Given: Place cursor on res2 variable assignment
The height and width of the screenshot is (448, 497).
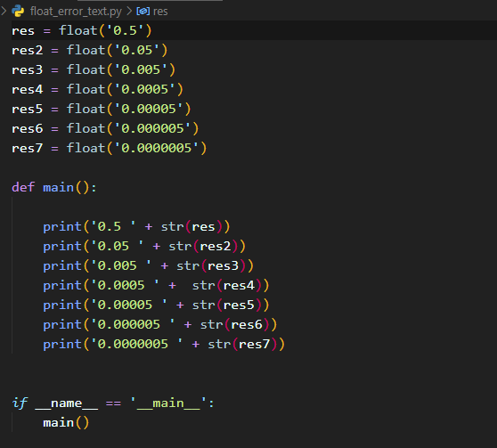Looking at the screenshot, I should pyautogui.click(x=28, y=51).
